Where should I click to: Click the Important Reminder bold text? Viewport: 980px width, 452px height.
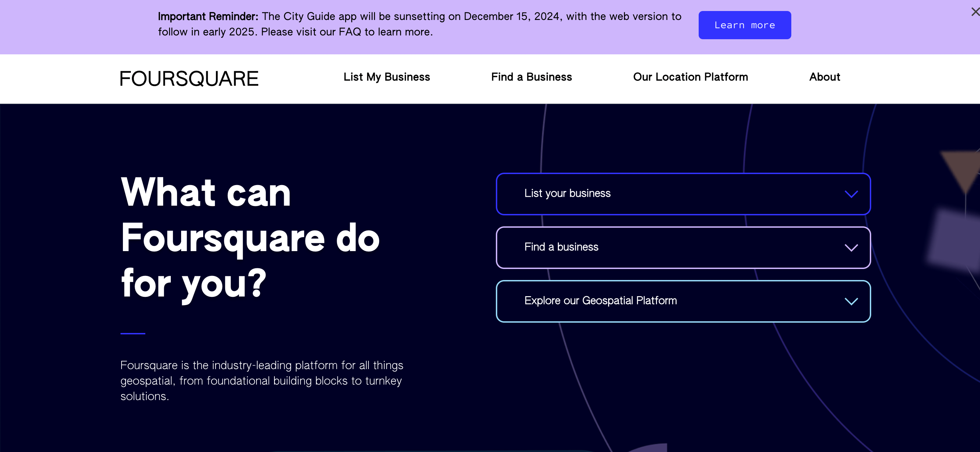pos(208,17)
